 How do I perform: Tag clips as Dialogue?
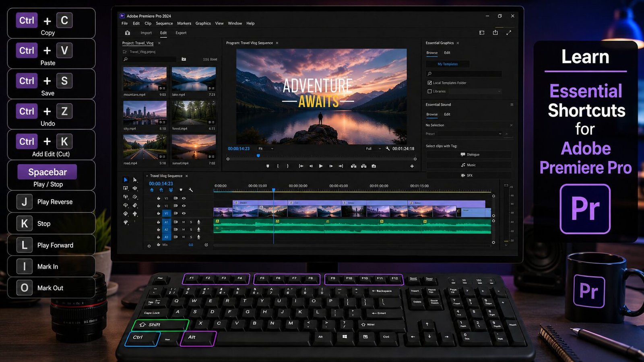469,154
